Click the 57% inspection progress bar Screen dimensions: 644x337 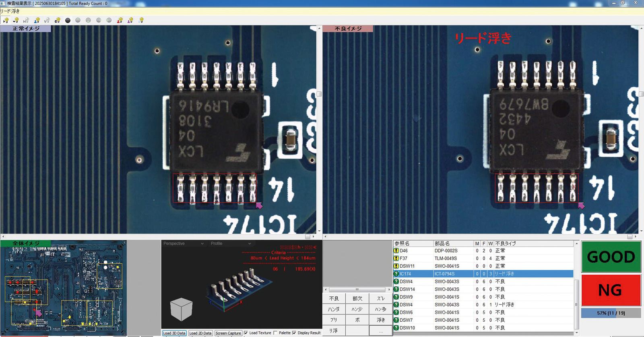click(611, 313)
